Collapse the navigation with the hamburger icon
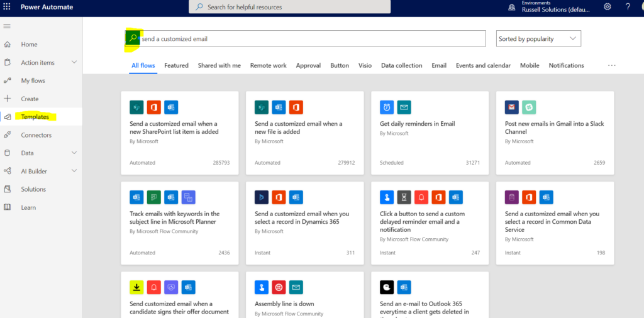644x318 pixels. point(7,26)
